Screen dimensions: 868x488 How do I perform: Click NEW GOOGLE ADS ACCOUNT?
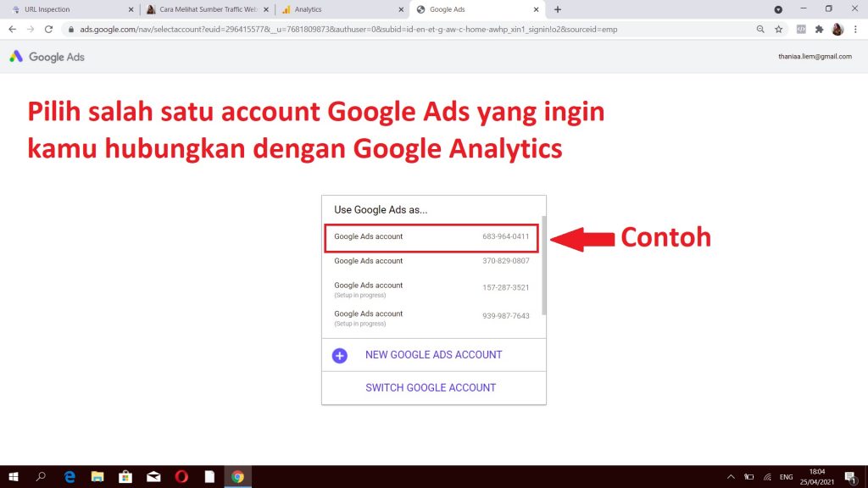[x=433, y=355]
